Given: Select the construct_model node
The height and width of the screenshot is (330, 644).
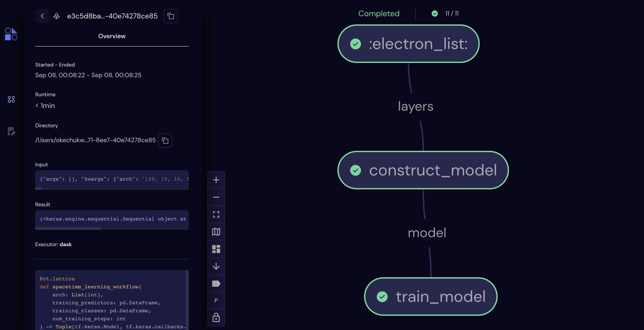Looking at the screenshot, I should 423,170.
